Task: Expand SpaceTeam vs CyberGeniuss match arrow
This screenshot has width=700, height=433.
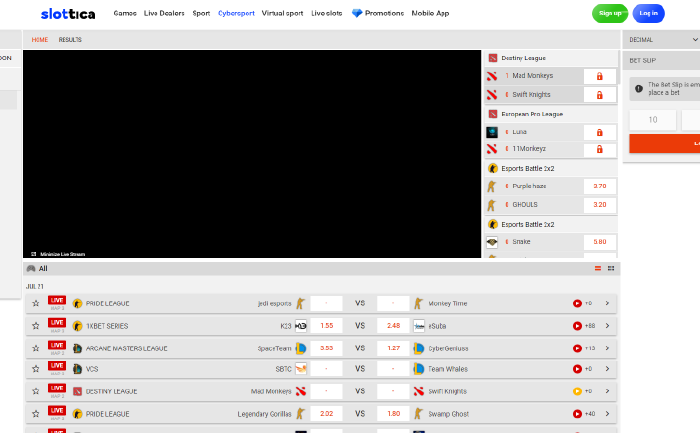Action: [x=607, y=348]
